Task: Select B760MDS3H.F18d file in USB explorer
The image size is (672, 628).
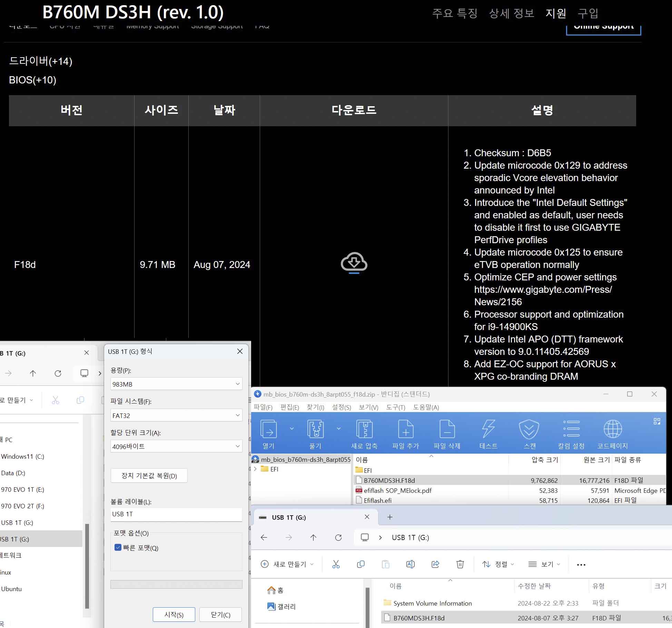Action: click(x=419, y=618)
